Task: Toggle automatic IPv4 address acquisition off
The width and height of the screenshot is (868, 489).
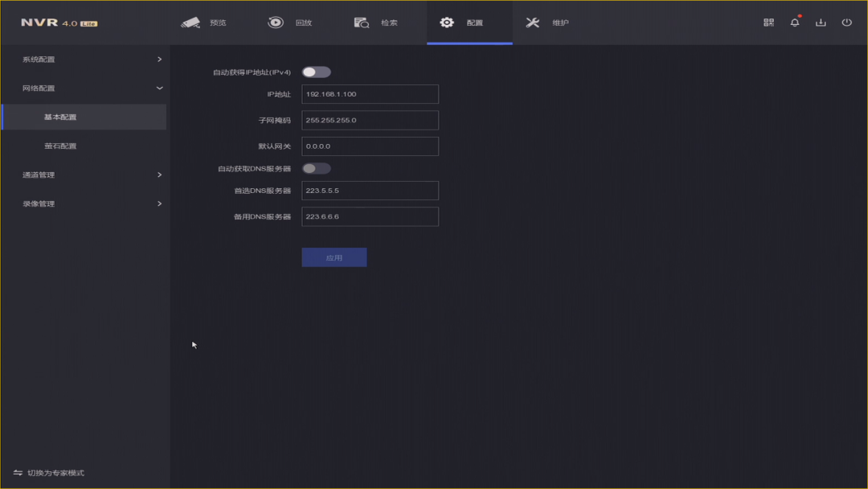Action: 316,72
